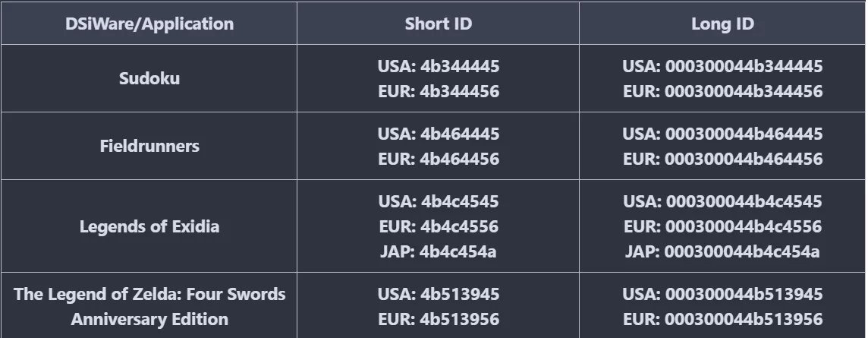Select the Fieldrunners application name

coord(149,146)
